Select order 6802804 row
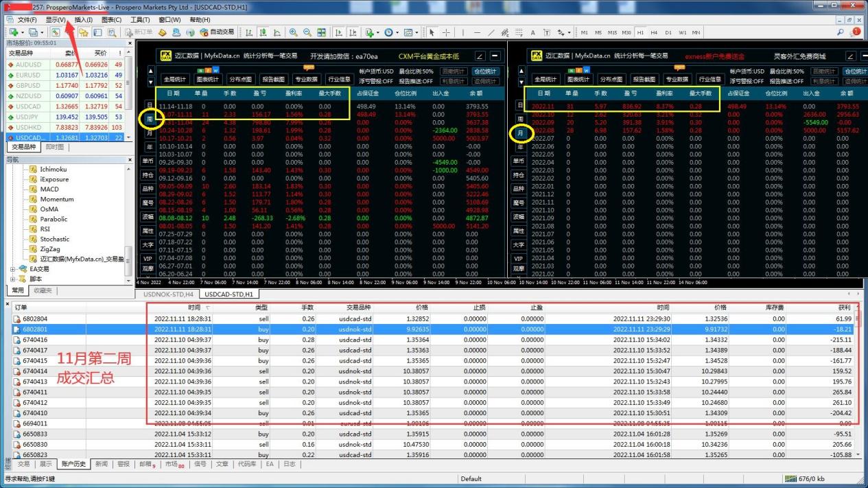 [x=434, y=319]
